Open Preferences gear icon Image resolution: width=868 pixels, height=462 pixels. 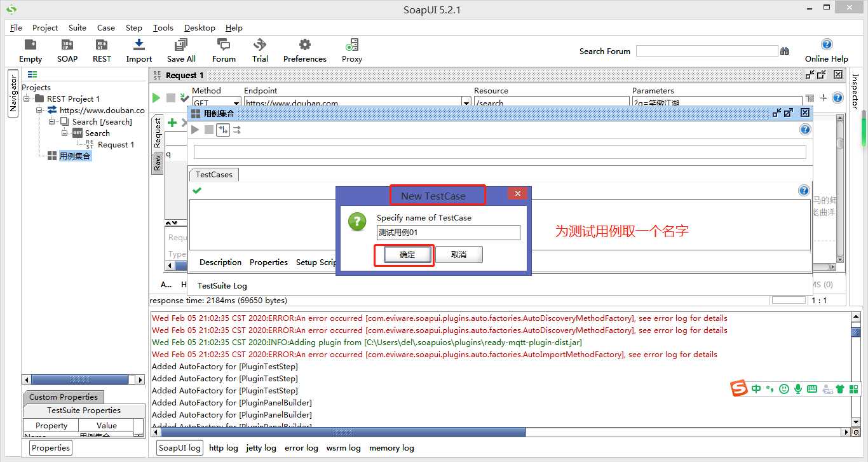pos(305,45)
